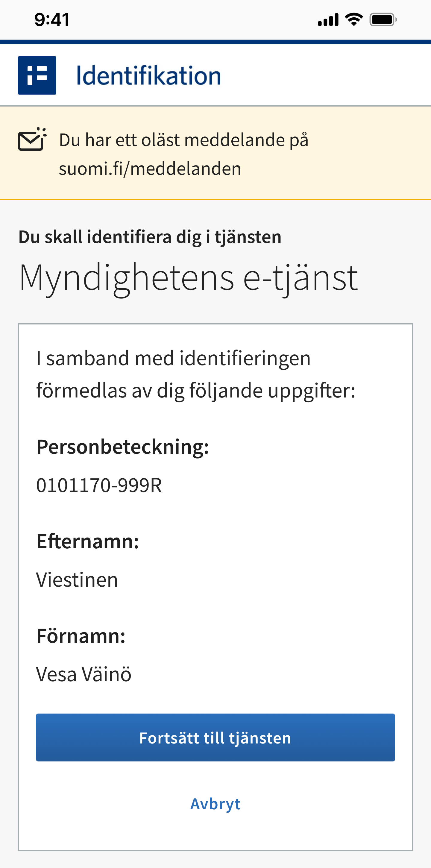Click the Identifikation header title
This screenshot has width=431, height=868.
[148, 75]
